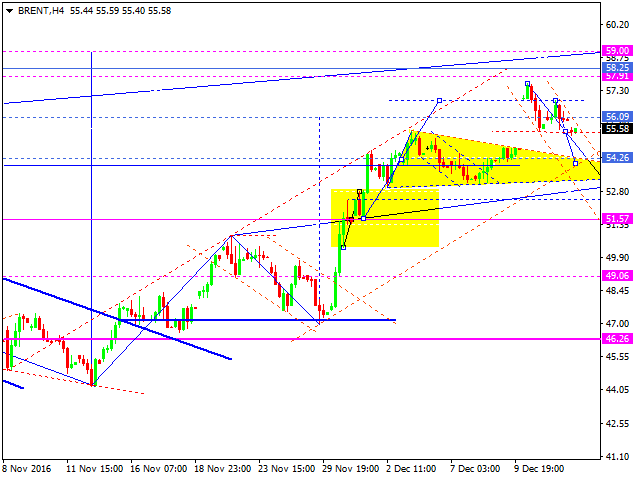
Task: Click the current price label 55.58
Action: click(617, 129)
